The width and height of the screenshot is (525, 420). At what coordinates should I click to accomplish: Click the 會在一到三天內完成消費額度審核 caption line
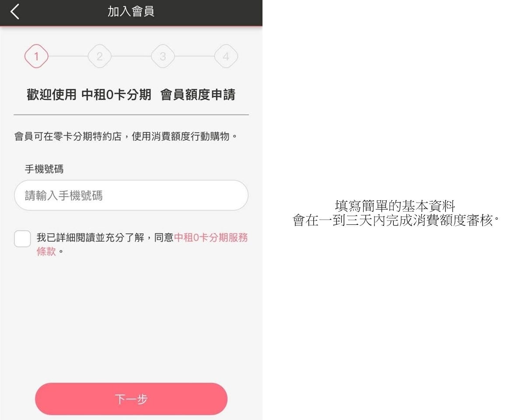point(396,220)
